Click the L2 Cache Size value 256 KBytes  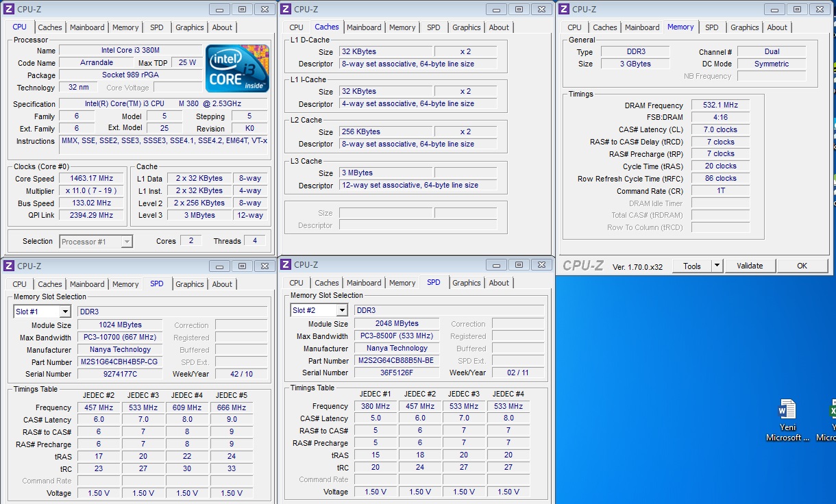coord(386,131)
